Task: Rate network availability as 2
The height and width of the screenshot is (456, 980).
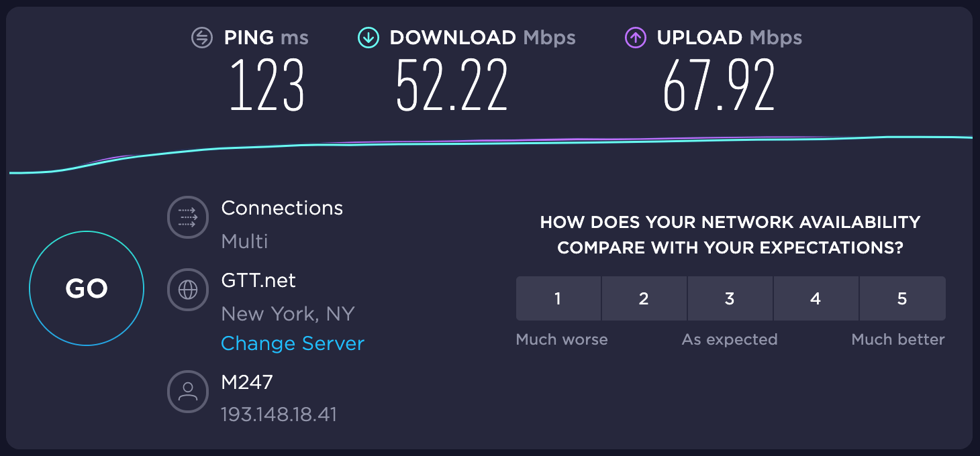Action: pyautogui.click(x=644, y=298)
